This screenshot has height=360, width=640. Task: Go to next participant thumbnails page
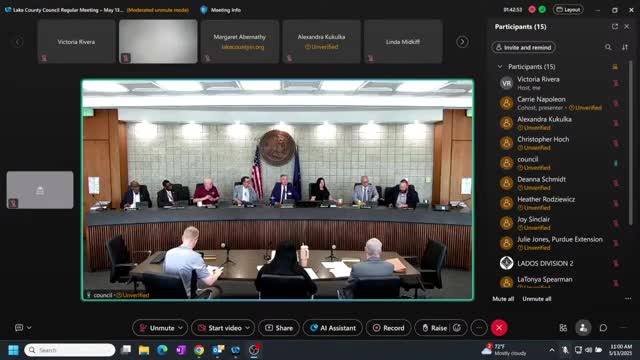pyautogui.click(x=462, y=42)
